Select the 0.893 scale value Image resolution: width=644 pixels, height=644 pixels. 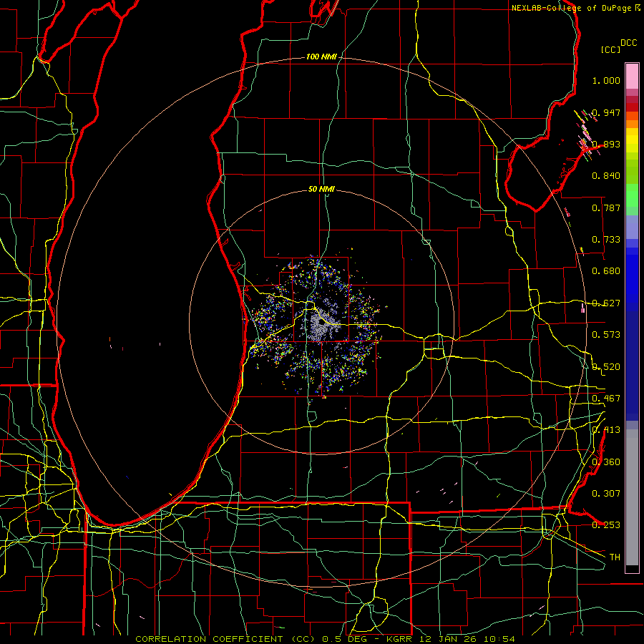606,144
